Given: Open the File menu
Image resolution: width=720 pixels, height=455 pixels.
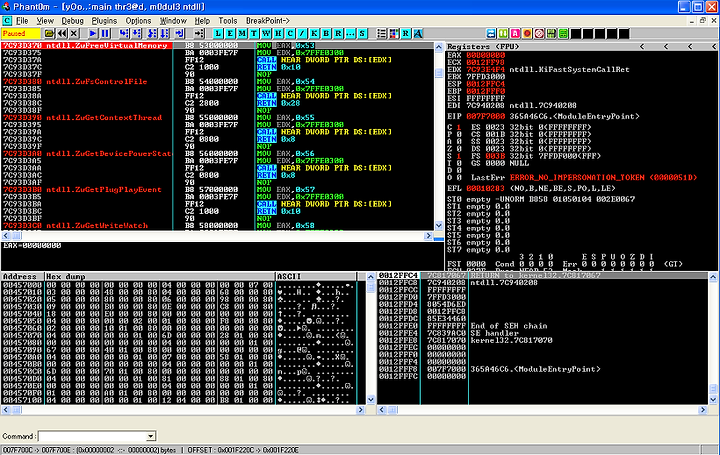Looking at the screenshot, I should pyautogui.click(x=22, y=21).
